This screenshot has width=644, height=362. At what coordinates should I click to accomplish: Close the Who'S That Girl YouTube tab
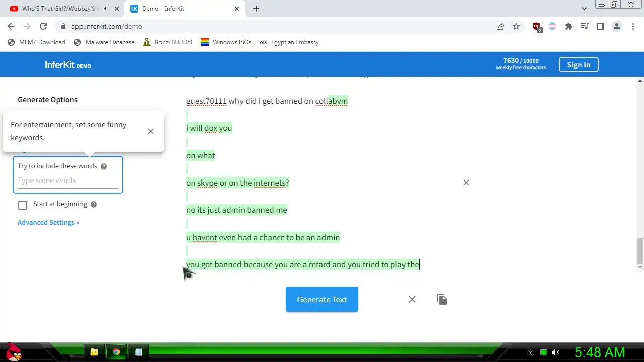(117, 9)
